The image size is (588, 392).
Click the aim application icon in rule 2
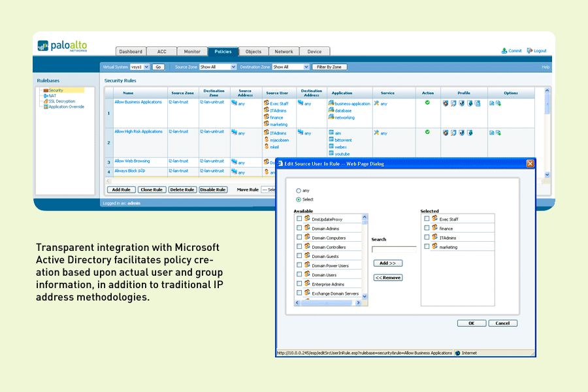(331, 133)
